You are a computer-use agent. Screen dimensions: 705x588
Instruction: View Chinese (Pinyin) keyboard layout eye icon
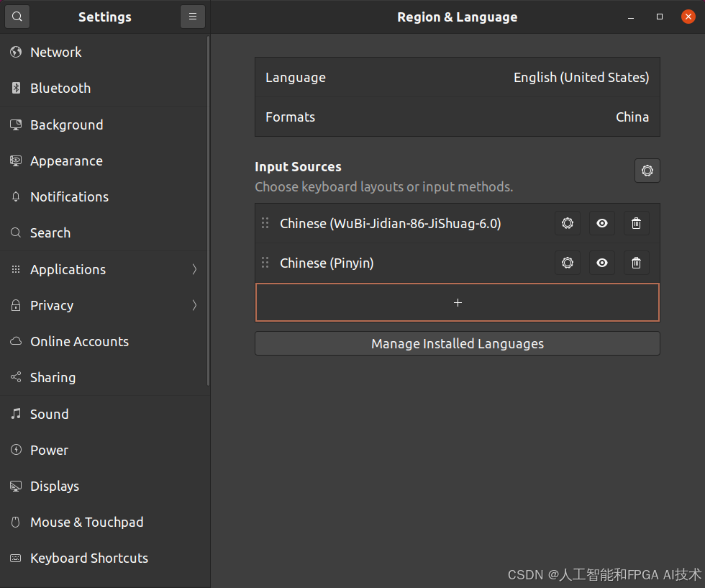(x=602, y=263)
